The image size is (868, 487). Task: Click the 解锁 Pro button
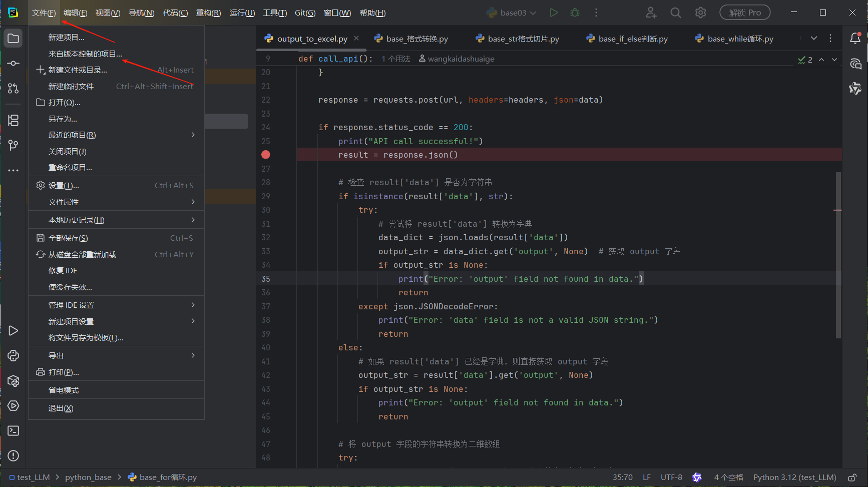(x=745, y=13)
